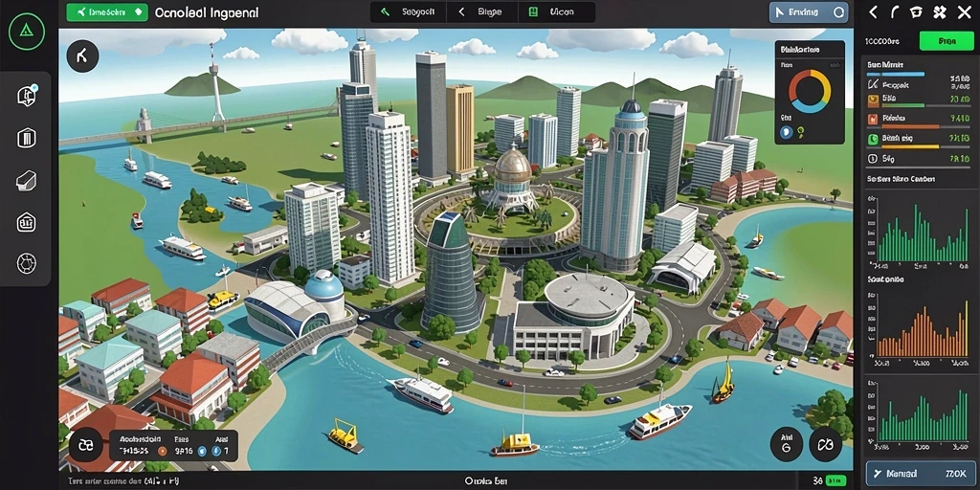The image size is (980, 490).
Task: Select the eraser-shaped sidebar tool
Action: [26, 181]
